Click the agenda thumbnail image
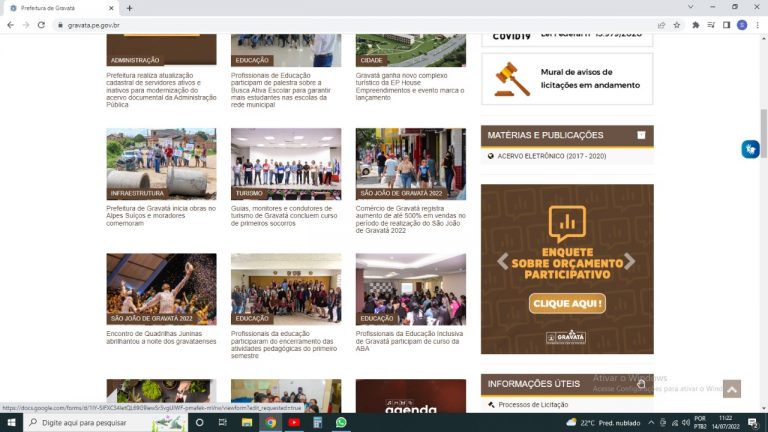Screen dimensions: 768x432 (x=411, y=396)
